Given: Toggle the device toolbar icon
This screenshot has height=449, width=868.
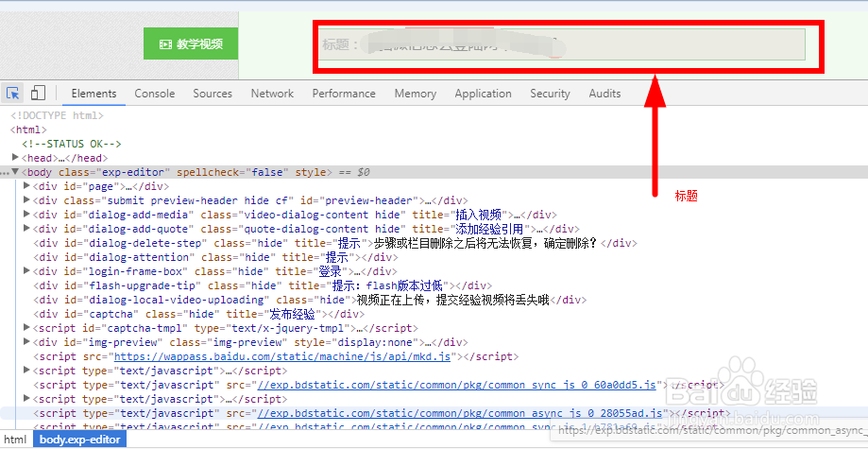Looking at the screenshot, I should pyautogui.click(x=38, y=94).
